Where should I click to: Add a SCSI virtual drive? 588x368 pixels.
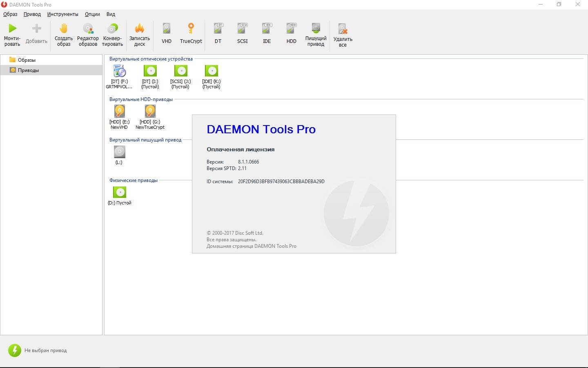tap(243, 28)
